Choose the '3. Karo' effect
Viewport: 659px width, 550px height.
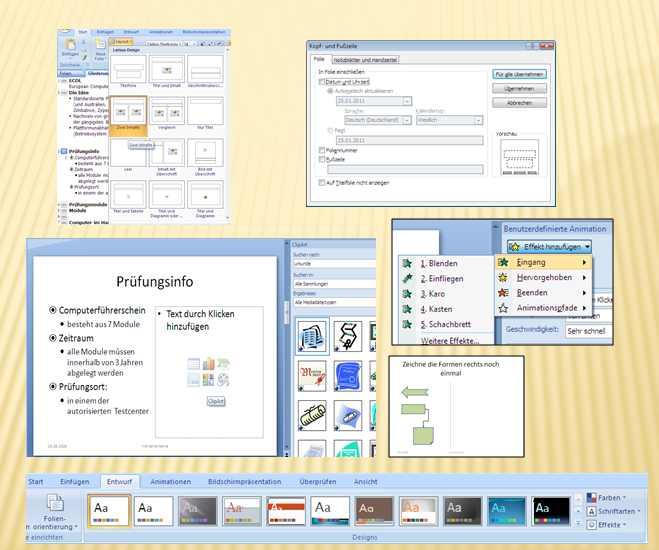tap(445, 294)
